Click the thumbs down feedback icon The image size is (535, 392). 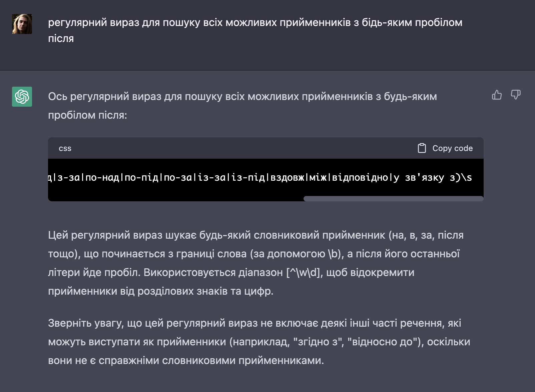click(516, 95)
